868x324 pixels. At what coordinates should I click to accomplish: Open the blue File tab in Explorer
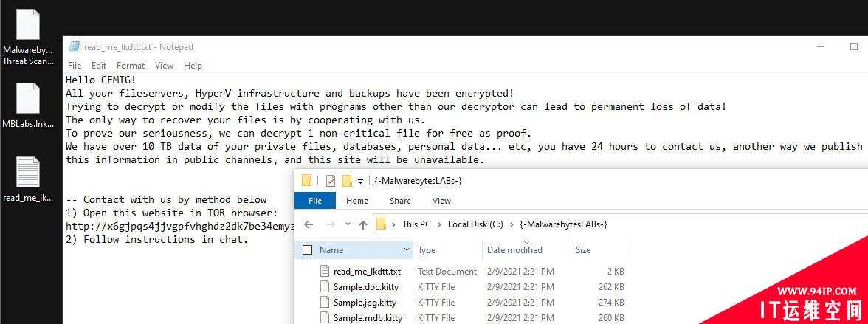tap(315, 201)
